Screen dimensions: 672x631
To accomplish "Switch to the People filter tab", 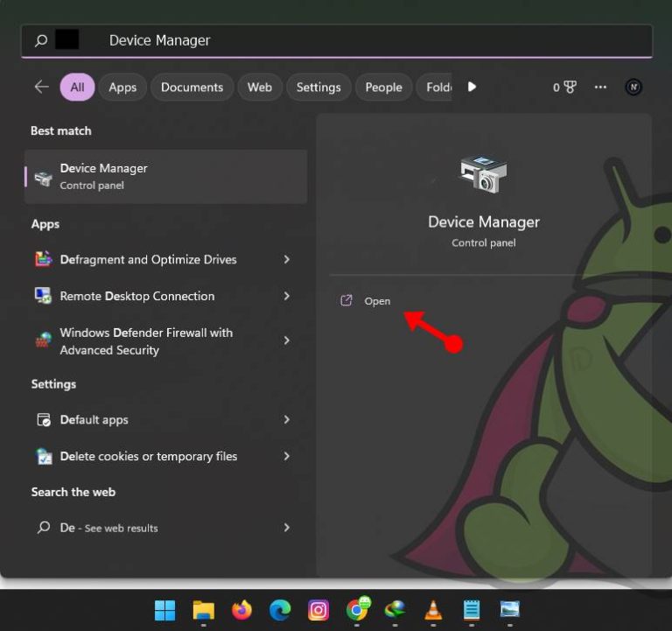I will point(383,87).
